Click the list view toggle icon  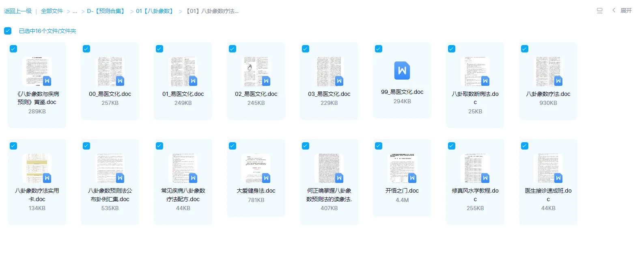point(599,11)
